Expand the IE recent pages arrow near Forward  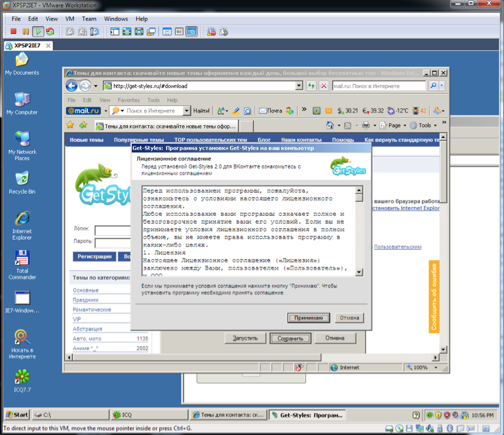click(95, 86)
